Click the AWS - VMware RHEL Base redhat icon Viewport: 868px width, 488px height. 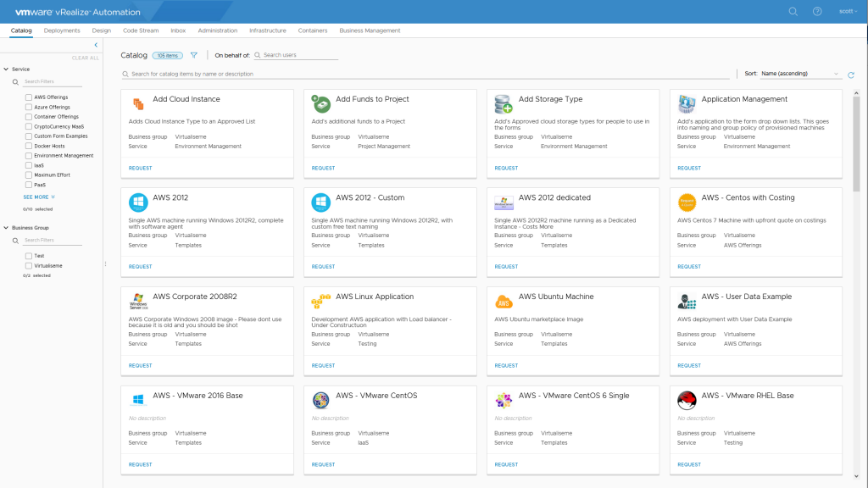[x=687, y=400]
